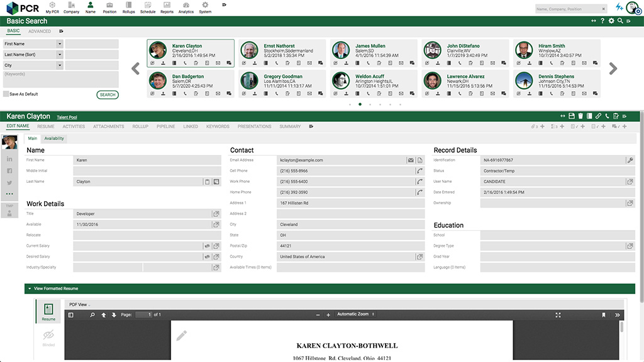Delete the record using the trash icon
This screenshot has width=644, height=362.
pos(580,116)
